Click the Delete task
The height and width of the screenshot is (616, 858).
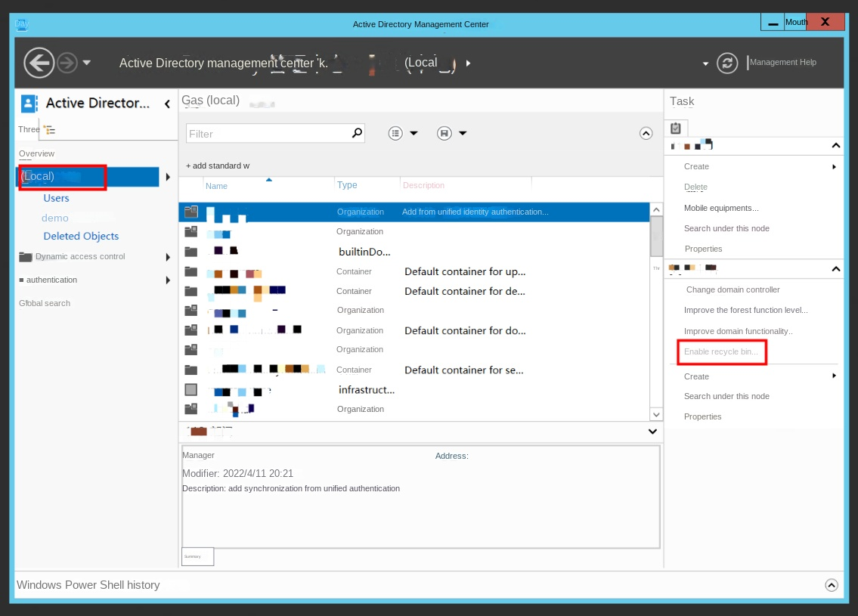695,187
